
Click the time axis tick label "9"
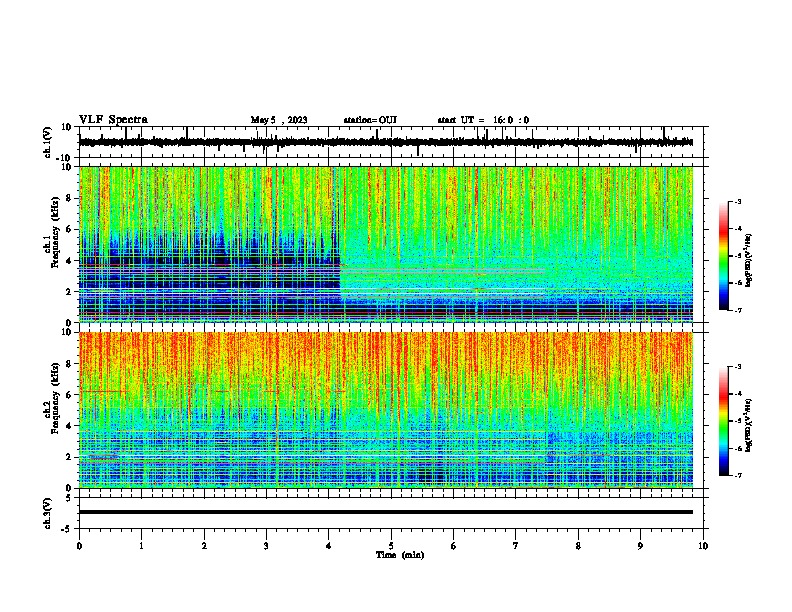click(640, 546)
